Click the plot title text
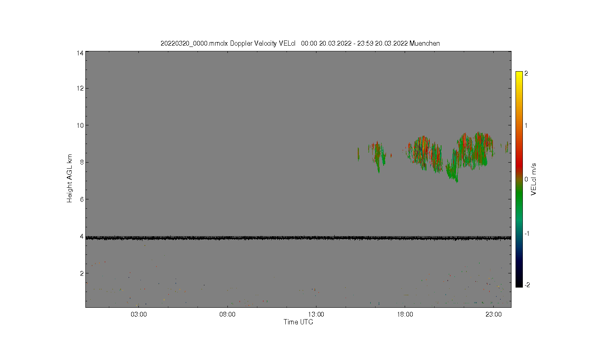The height and width of the screenshot is (364, 607). point(300,43)
